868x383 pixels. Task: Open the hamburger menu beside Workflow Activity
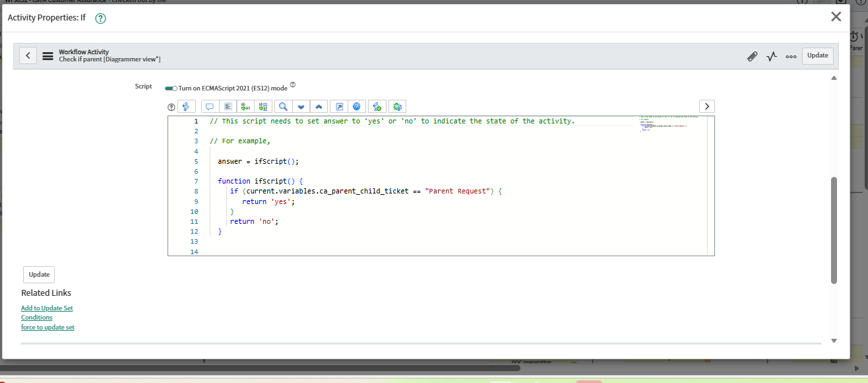pos(47,56)
